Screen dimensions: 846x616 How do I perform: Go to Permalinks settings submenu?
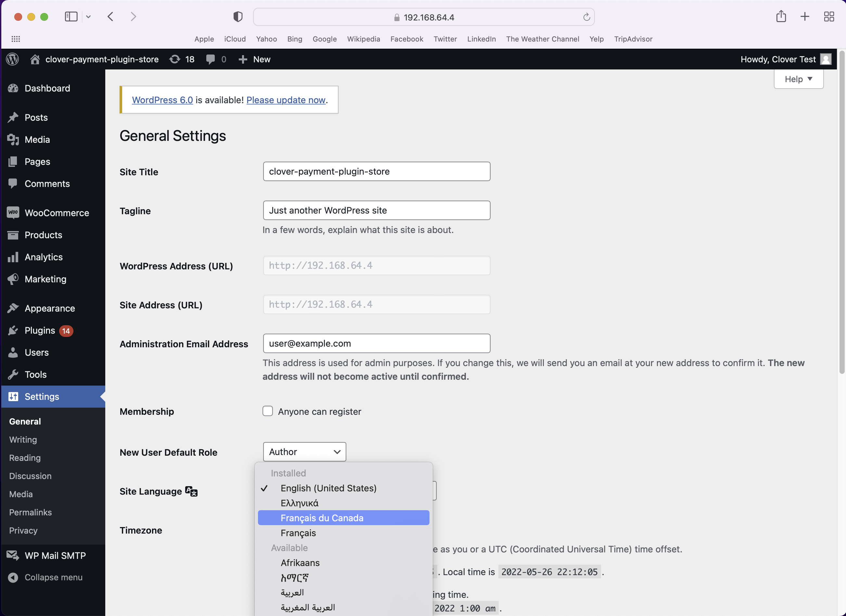click(31, 512)
